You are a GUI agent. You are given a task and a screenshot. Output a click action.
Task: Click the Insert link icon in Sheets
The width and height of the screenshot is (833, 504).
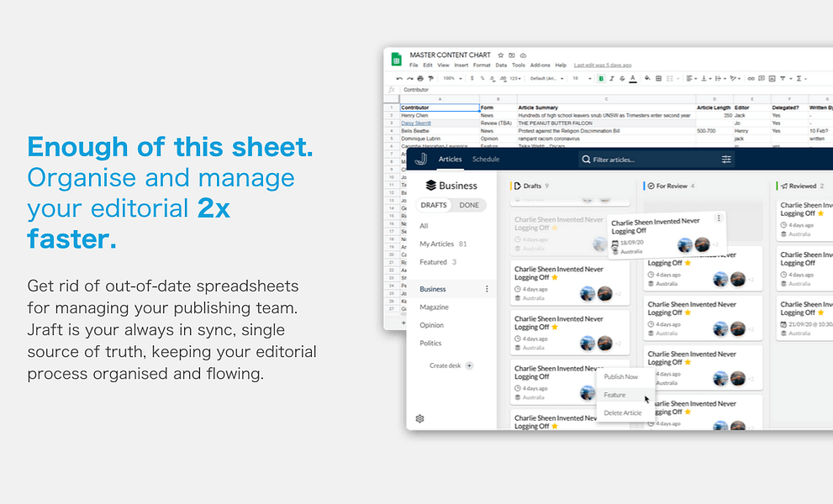tap(751, 79)
